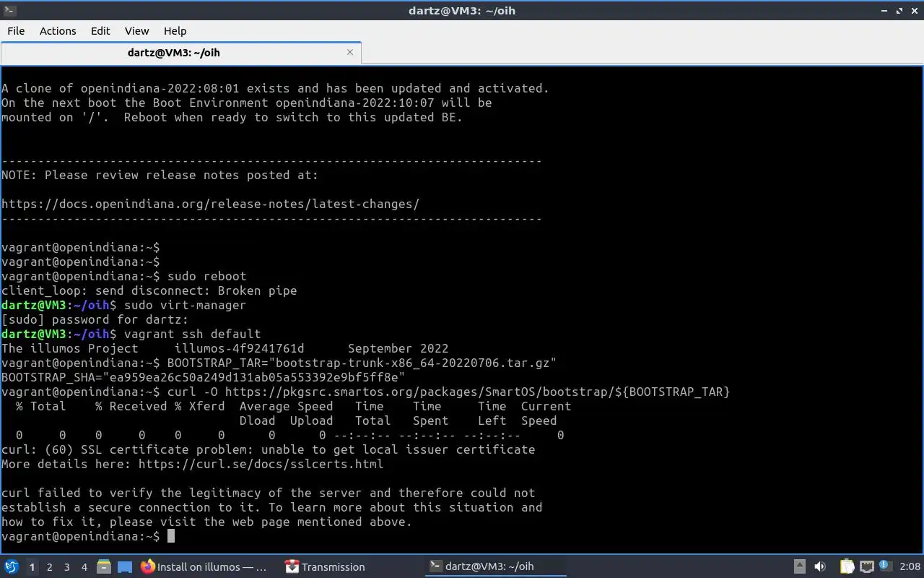
Task: Click "[sudo] password for dartz:" line
Action: (95, 319)
